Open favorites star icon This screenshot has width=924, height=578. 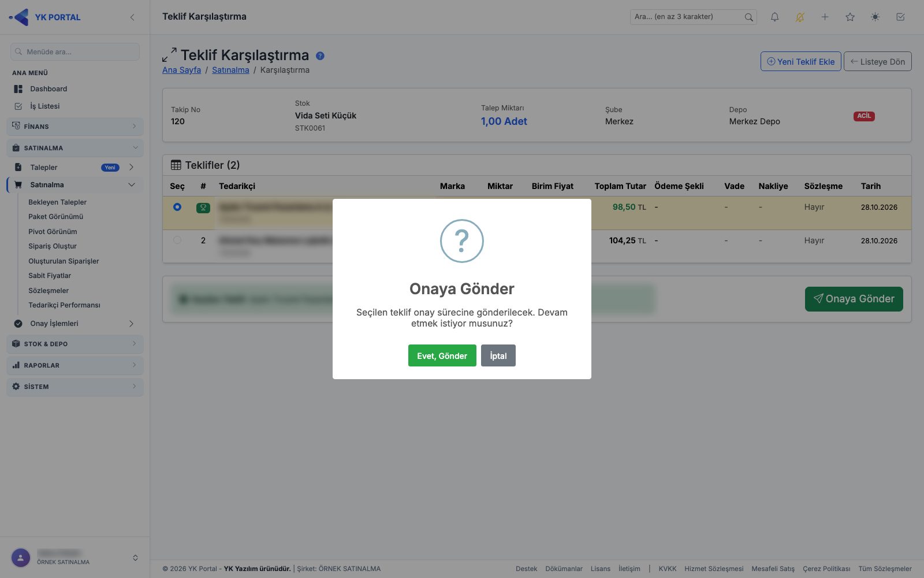coord(850,17)
